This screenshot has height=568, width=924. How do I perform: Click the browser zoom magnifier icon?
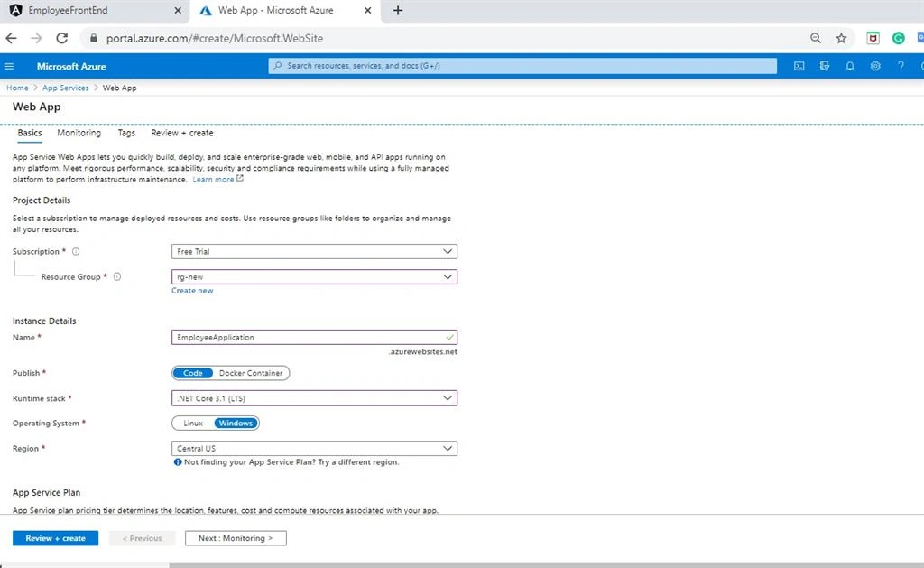(x=816, y=38)
